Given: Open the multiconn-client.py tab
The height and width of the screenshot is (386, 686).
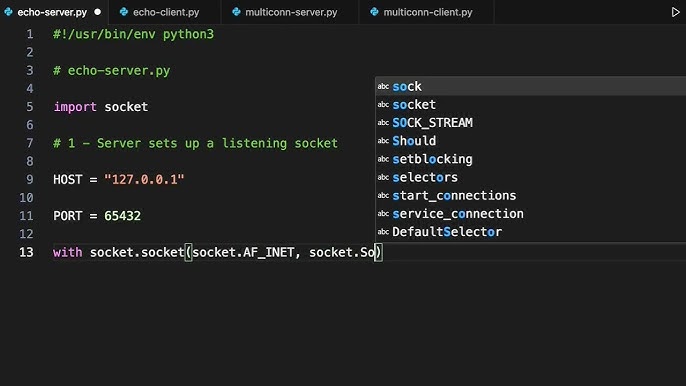Looking at the screenshot, I should 426,12.
